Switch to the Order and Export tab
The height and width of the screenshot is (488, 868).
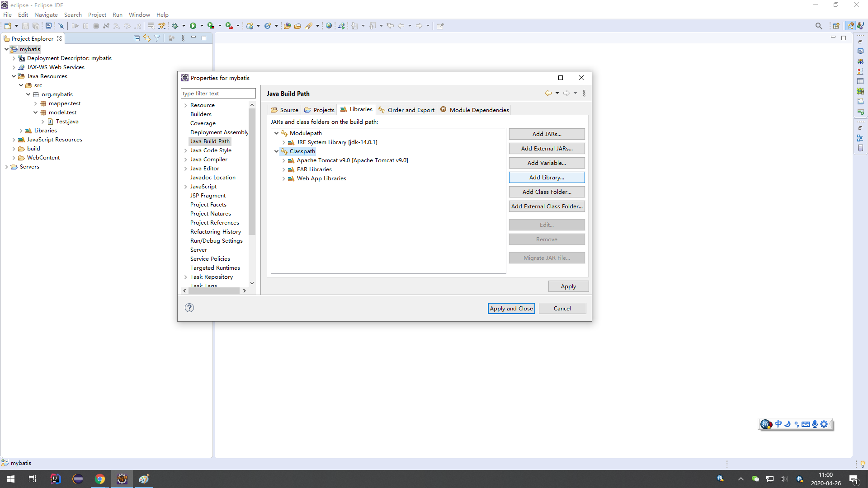[x=406, y=110]
